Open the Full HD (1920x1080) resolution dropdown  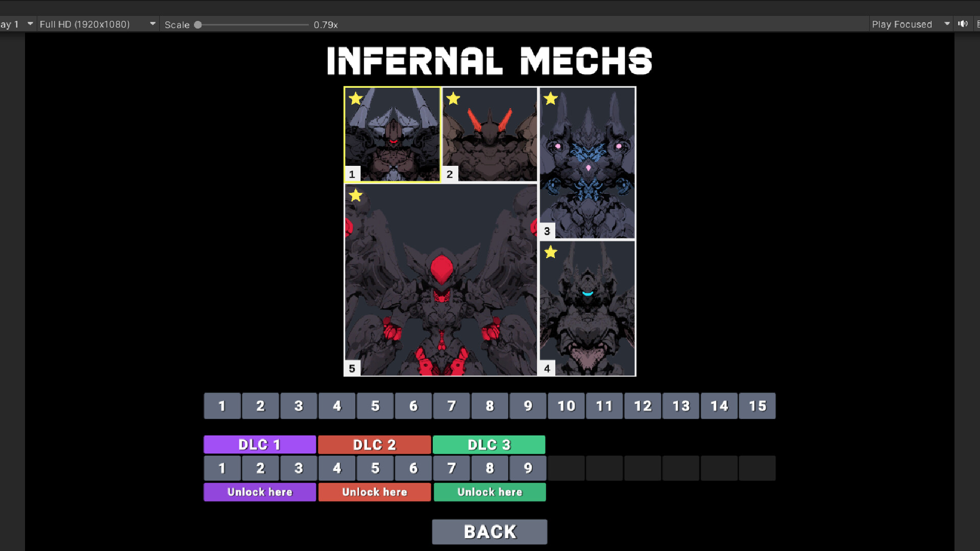tap(98, 24)
